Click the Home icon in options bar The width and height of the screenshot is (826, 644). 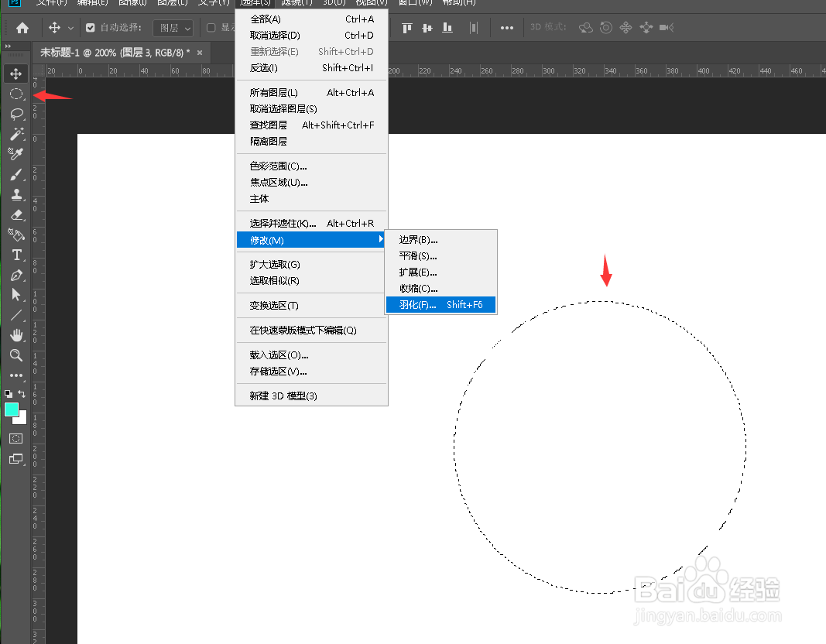click(x=22, y=27)
